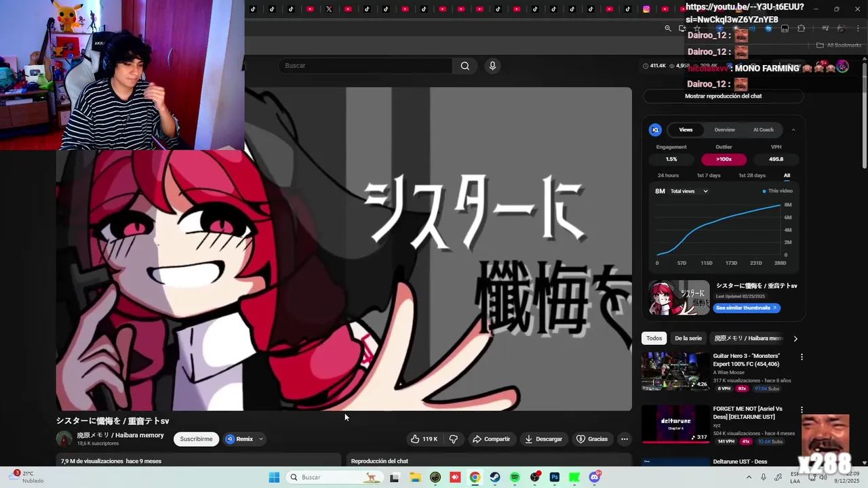Open the Instagram tab in the browser
The image size is (868, 488).
(646, 9)
